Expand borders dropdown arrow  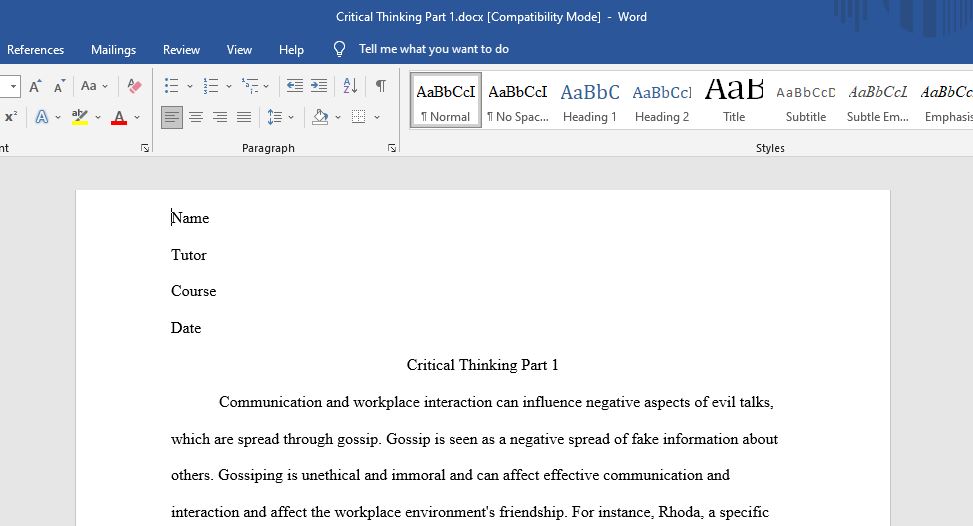[377, 117]
